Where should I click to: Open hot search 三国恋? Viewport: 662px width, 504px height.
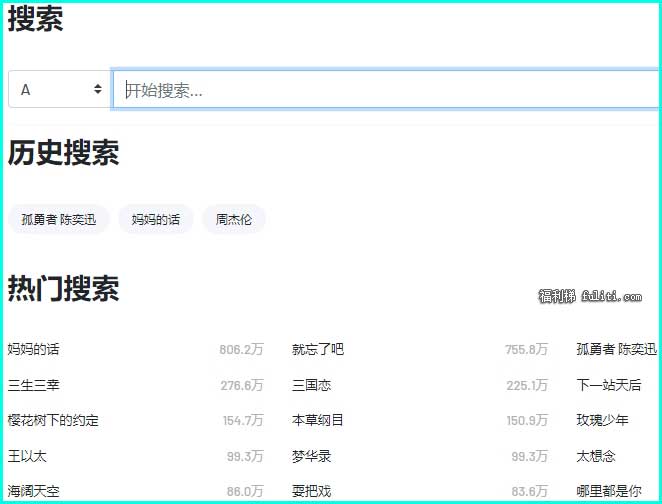[x=311, y=385]
